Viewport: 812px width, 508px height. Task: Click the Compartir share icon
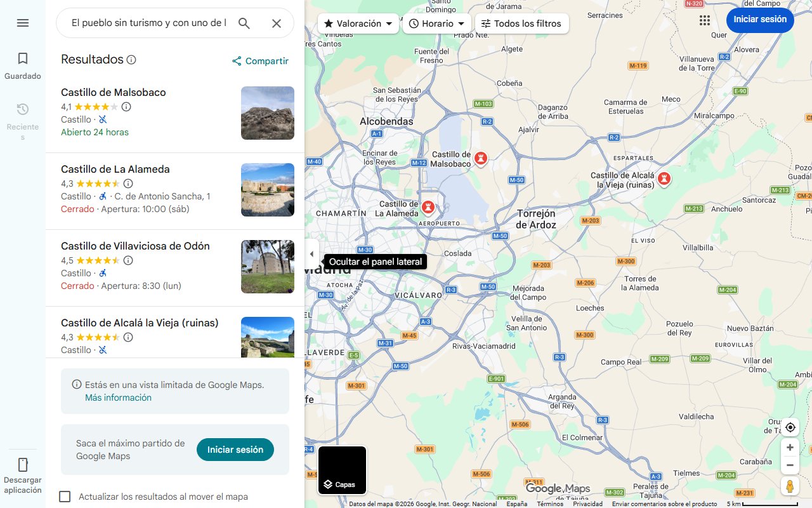point(237,61)
